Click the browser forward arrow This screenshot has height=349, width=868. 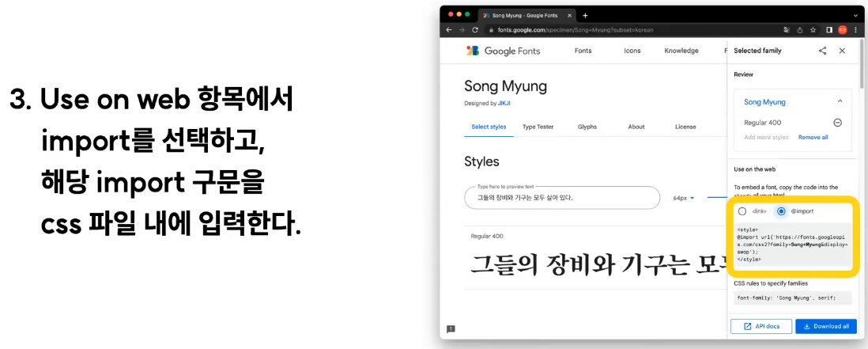[462, 30]
